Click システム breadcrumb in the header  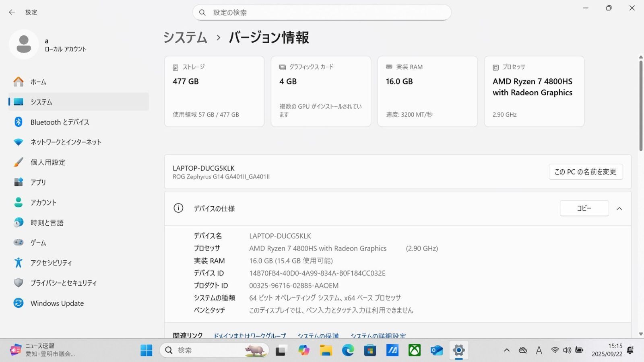185,38
